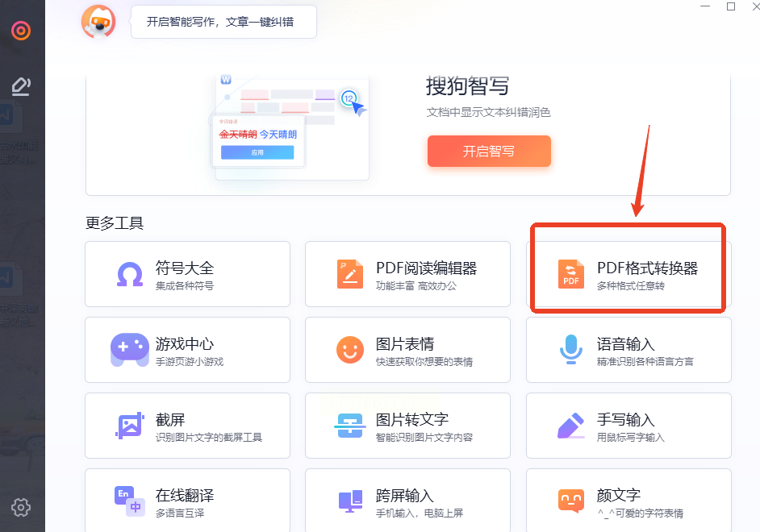Click the 开启智写 orange button
760x532 pixels.
[489, 151]
